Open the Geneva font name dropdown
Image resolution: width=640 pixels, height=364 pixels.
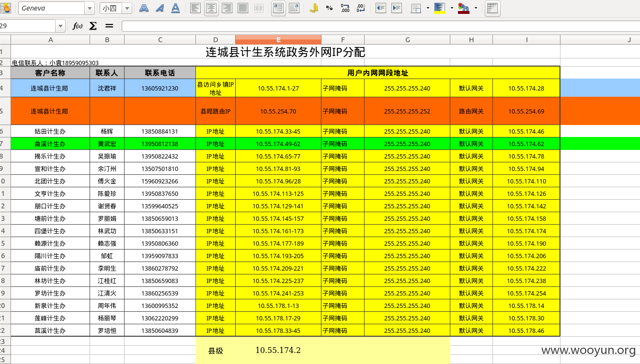coord(90,8)
